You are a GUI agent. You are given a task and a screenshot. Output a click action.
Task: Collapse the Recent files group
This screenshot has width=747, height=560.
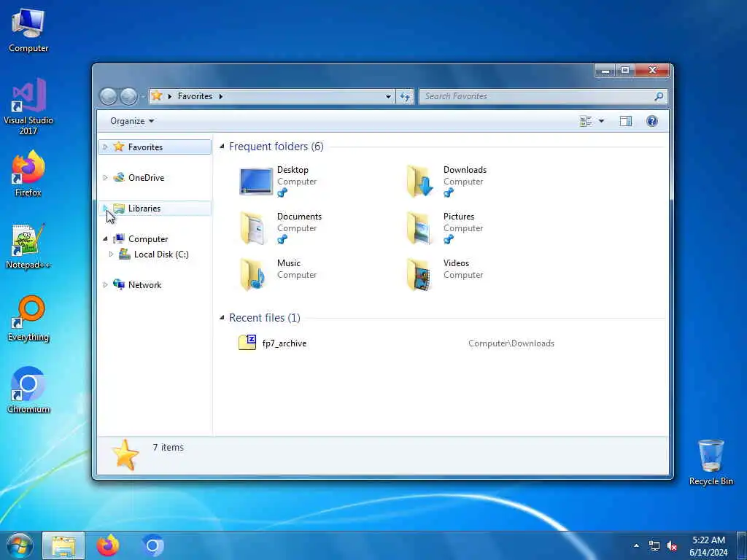(x=222, y=317)
